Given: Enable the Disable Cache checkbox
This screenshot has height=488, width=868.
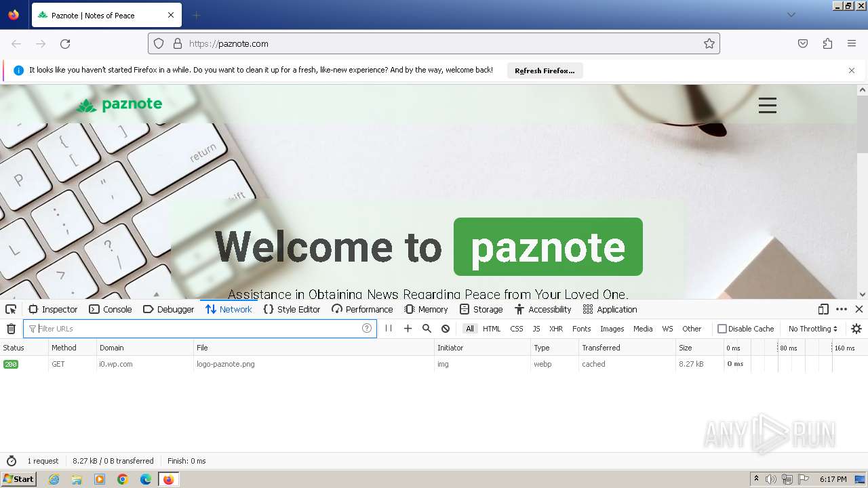Looking at the screenshot, I should (722, 329).
